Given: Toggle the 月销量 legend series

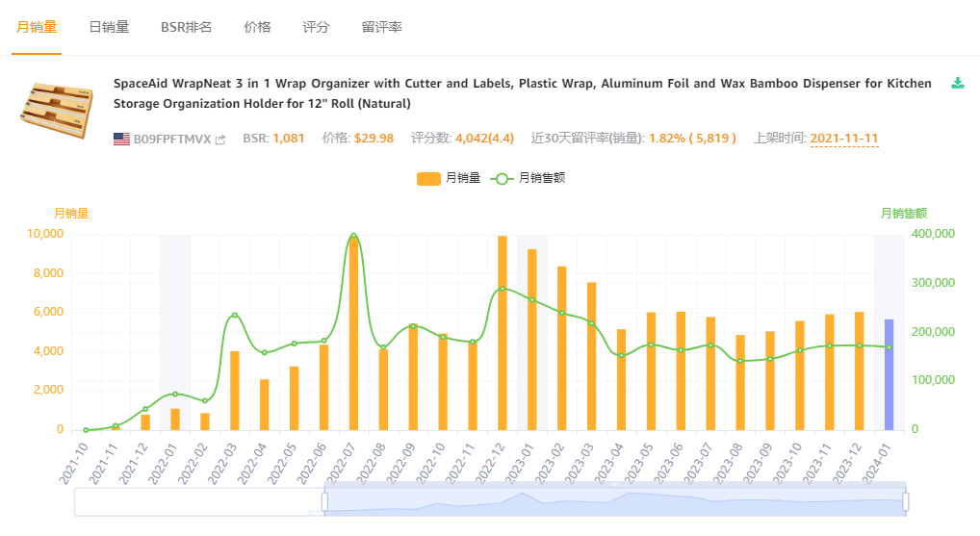Looking at the screenshot, I should pos(449,178).
